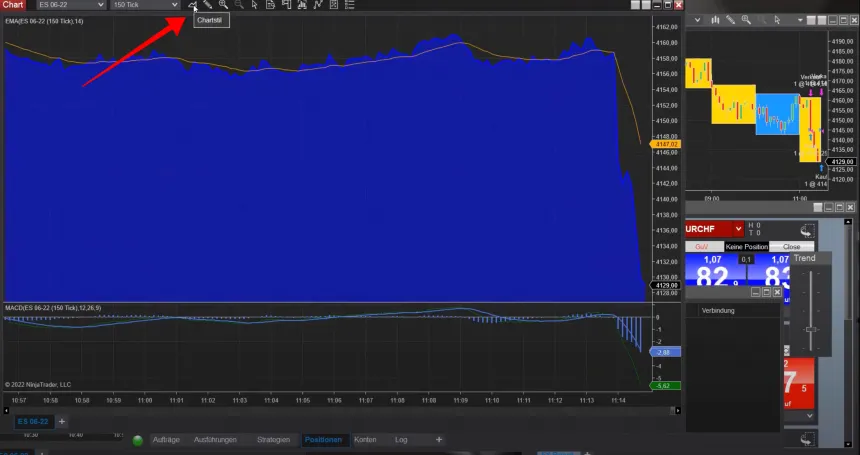
Task: Click the link window icon beside EURCHF
Action: pos(807,230)
